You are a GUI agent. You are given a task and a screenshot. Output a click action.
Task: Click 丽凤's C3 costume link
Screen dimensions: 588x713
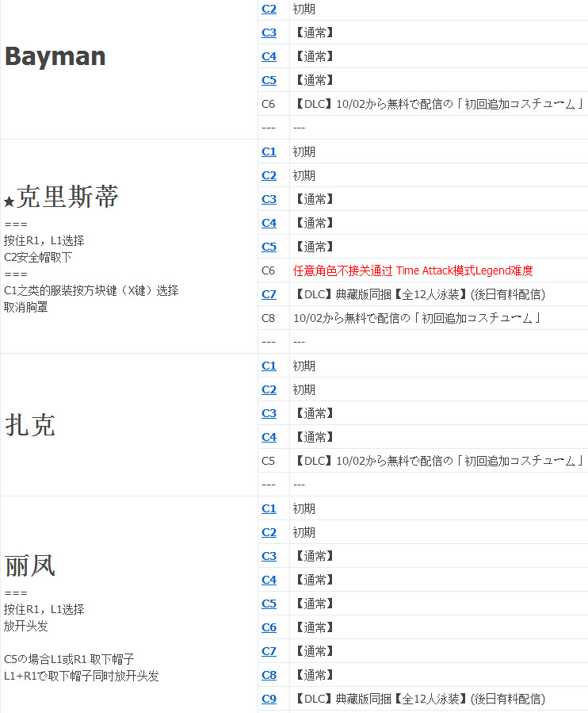tap(269, 556)
